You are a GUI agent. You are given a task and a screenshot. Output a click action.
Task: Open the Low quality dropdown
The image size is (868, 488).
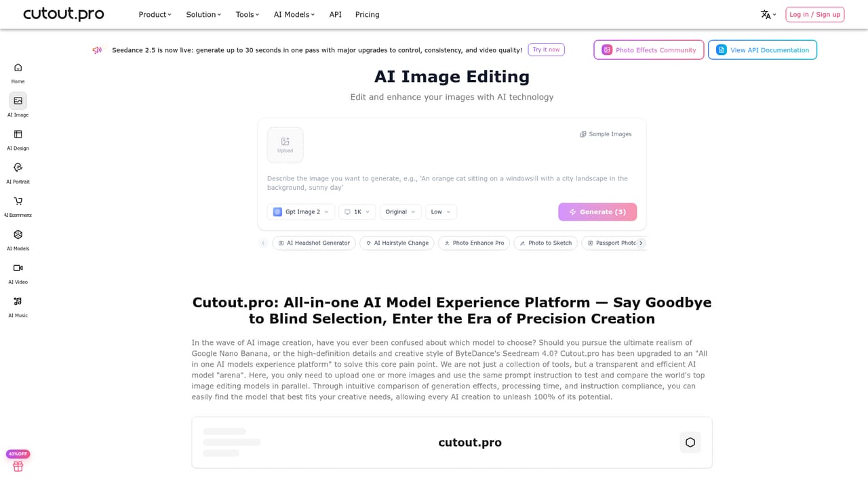(441, 212)
